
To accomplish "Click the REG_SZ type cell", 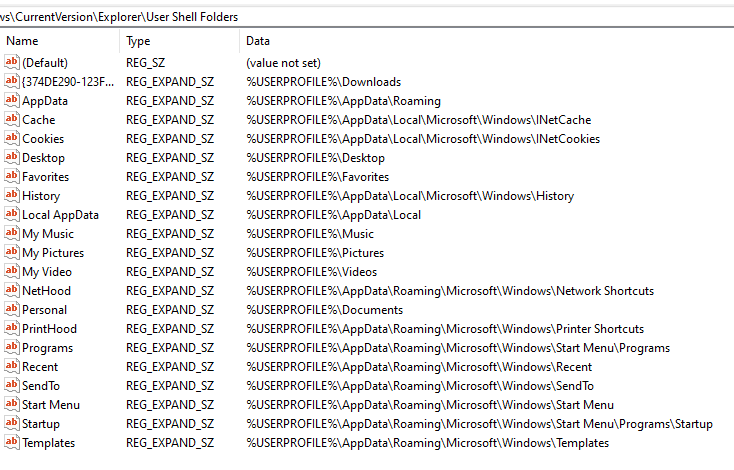I will 146,63.
